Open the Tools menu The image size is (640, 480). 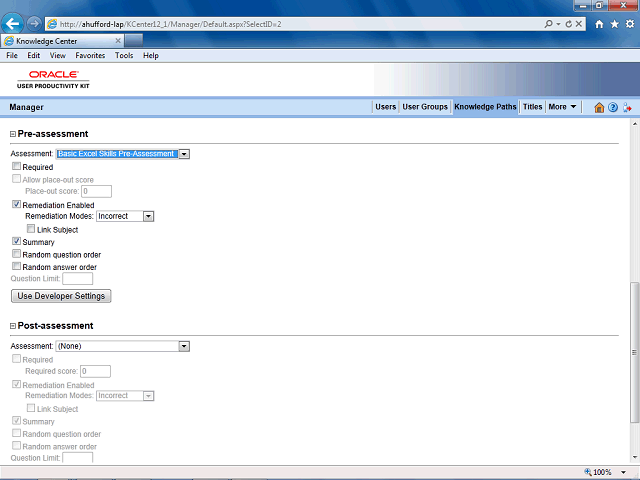click(x=124, y=56)
